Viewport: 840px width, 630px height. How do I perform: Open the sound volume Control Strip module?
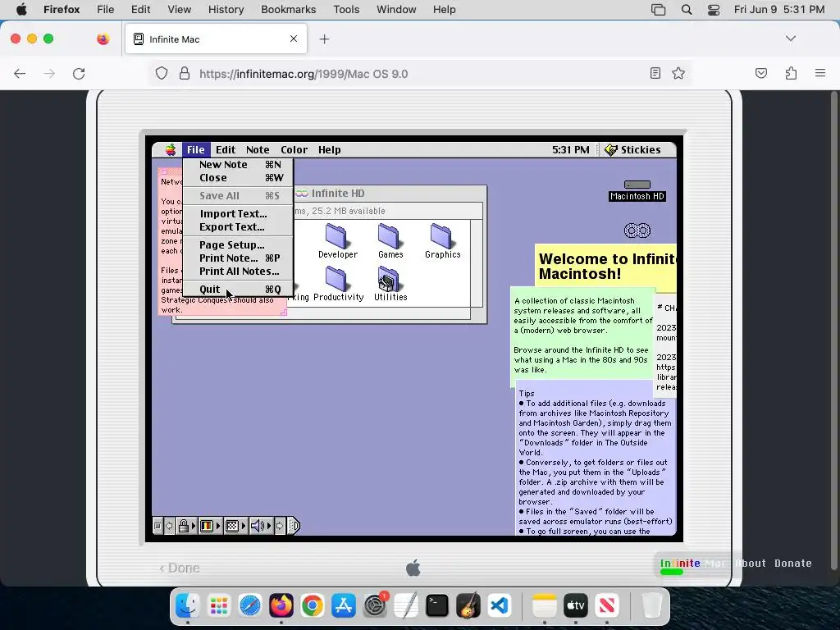pos(260,526)
